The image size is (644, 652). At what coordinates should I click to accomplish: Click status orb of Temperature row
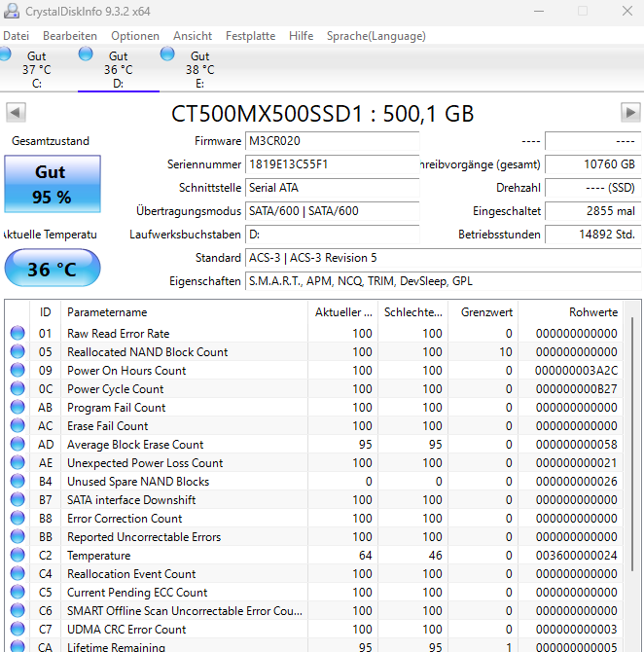[18, 555]
